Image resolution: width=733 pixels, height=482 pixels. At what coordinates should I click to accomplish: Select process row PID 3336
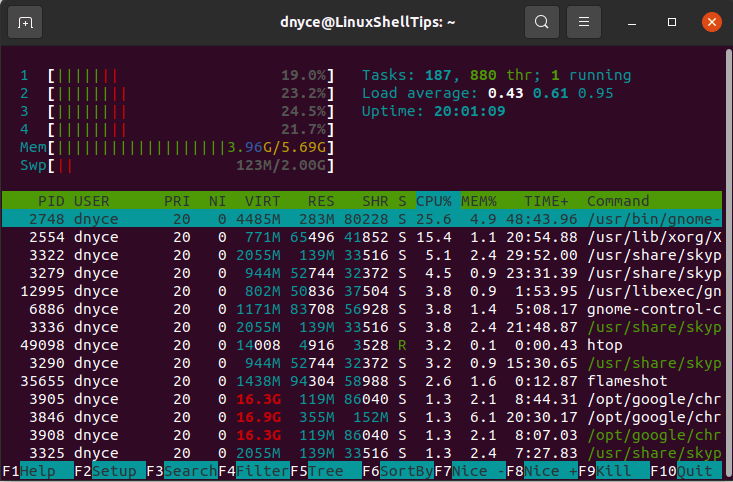362,327
